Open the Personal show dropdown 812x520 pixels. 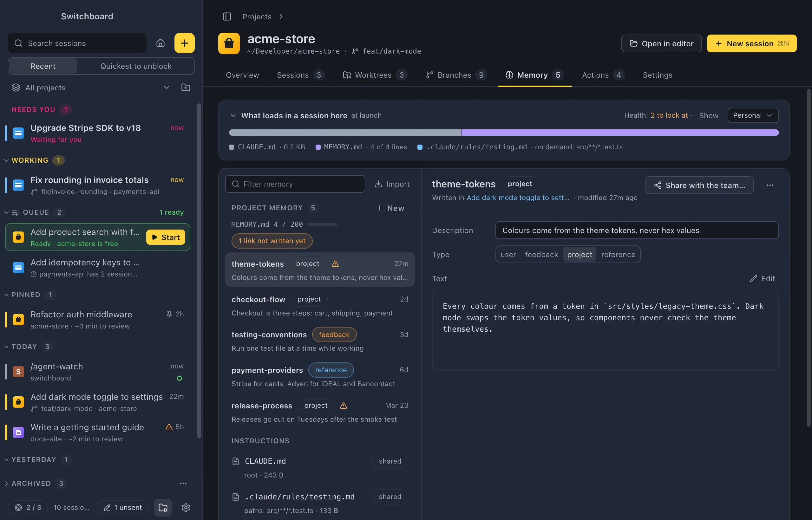753,115
